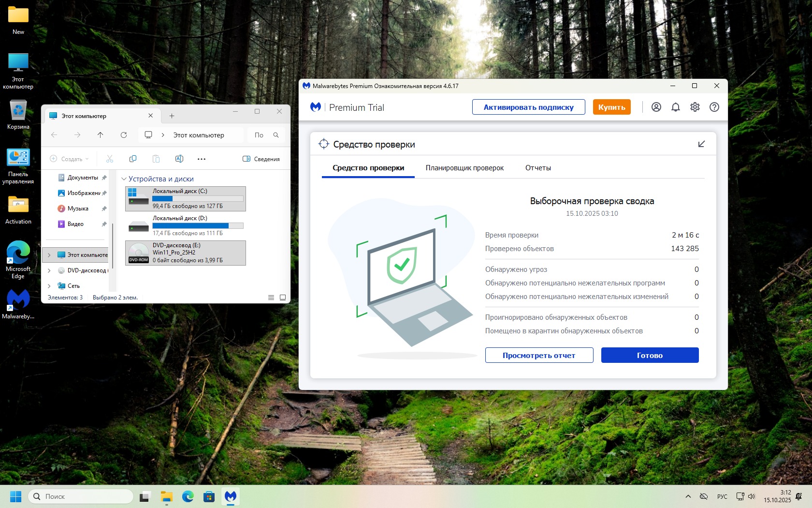Screen dimensions: 812x508
Task: Select the Control Panel desktop icon
Action: click(x=18, y=166)
